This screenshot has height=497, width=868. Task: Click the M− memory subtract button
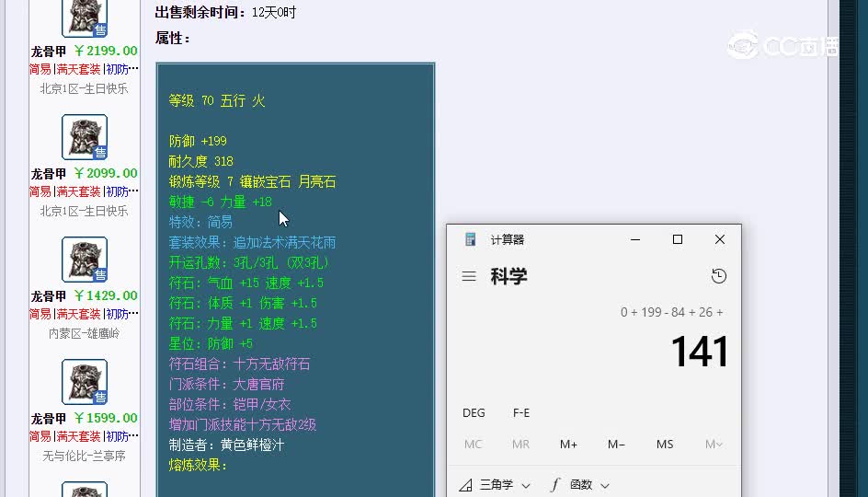click(616, 445)
